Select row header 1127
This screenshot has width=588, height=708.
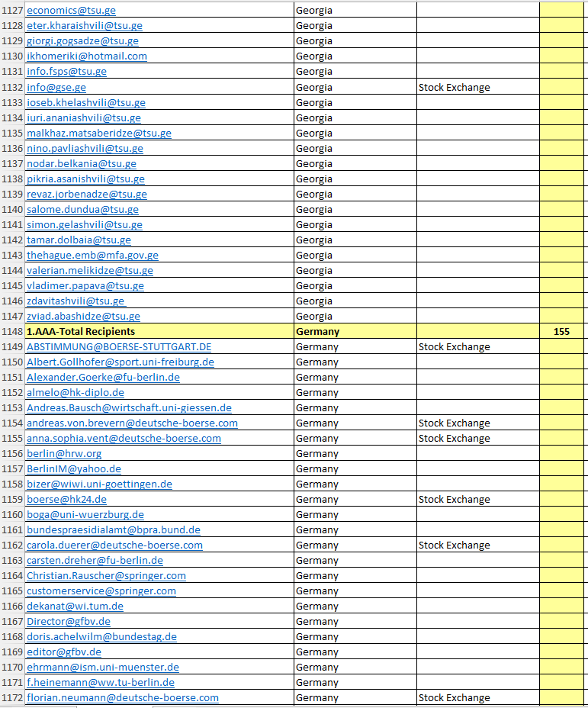(12, 11)
